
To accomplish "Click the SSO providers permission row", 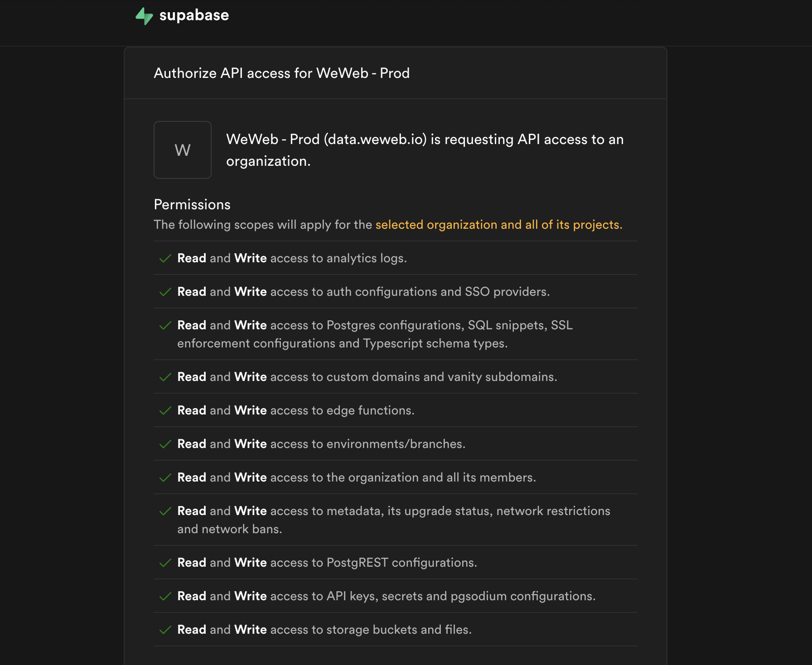I will (362, 292).
